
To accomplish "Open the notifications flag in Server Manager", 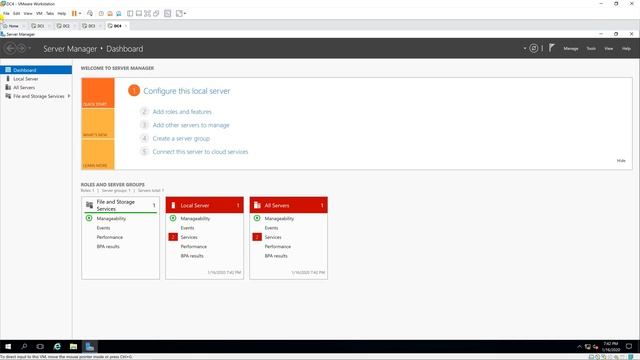I will point(551,48).
